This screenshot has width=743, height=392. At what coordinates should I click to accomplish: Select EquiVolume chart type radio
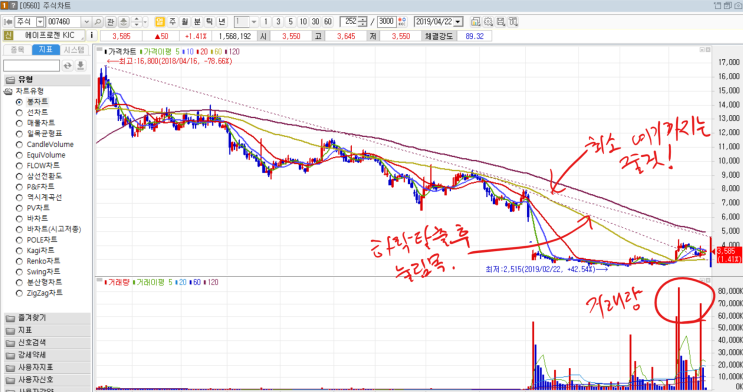19,155
